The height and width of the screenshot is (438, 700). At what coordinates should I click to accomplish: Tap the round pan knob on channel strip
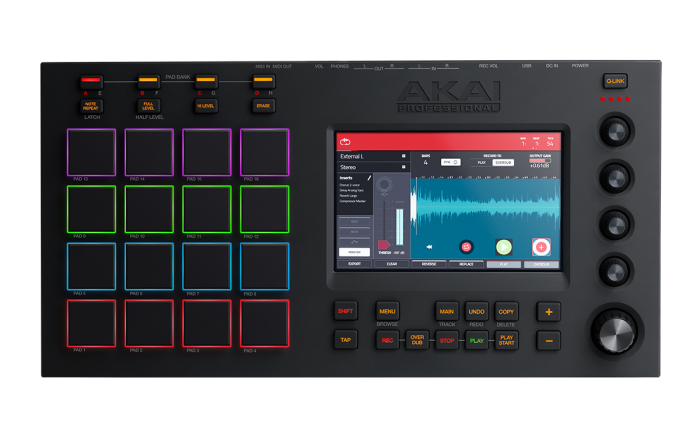coord(384,184)
